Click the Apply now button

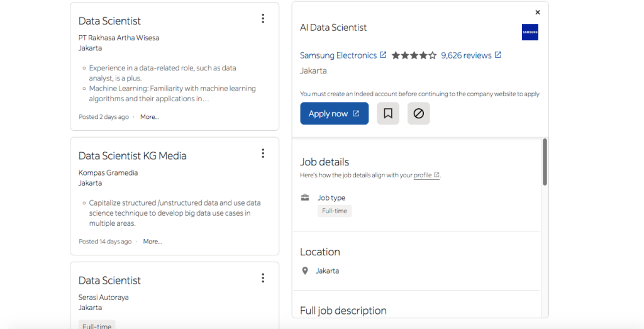(335, 113)
